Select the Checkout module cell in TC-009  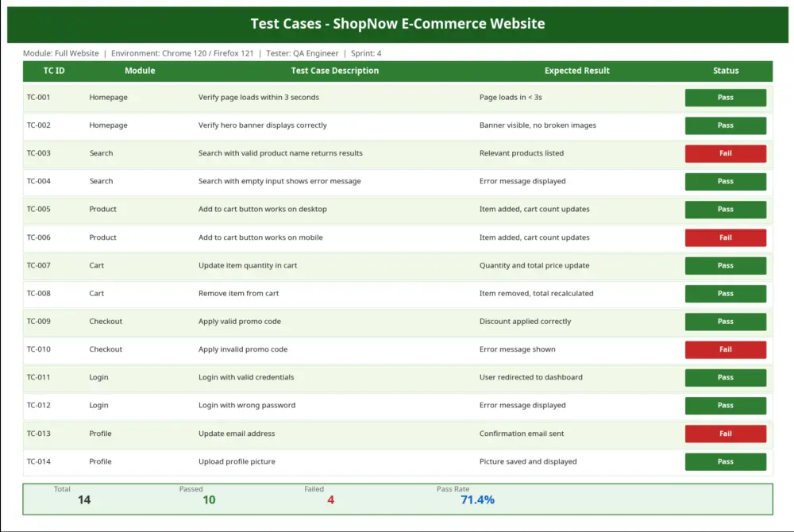[106, 322]
